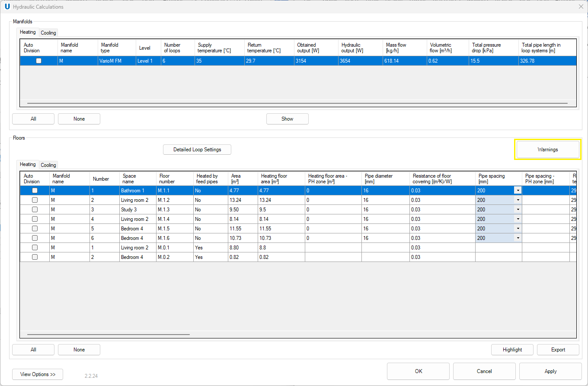Toggle Auto Division checkbox for floor M.1.2
This screenshot has width=588, height=386.
(35, 200)
